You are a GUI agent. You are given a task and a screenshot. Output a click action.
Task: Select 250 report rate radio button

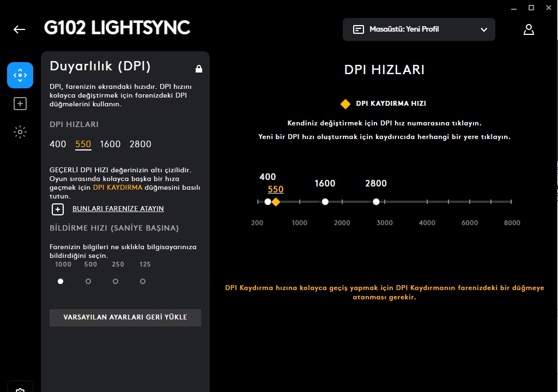click(116, 281)
